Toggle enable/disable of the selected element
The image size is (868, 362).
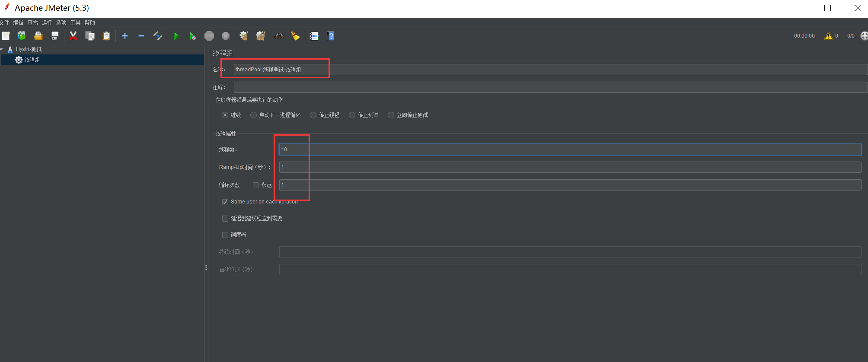coord(158,36)
